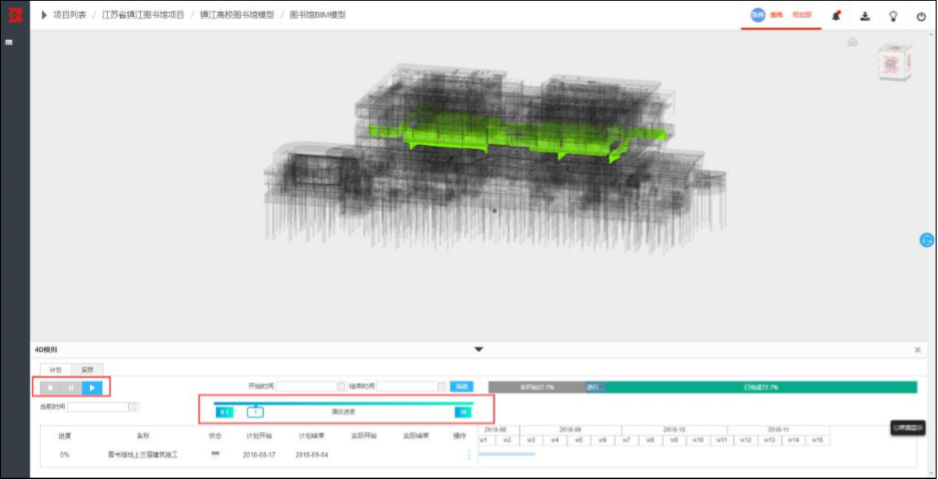Close the 4D模拟 panel

tap(918, 350)
